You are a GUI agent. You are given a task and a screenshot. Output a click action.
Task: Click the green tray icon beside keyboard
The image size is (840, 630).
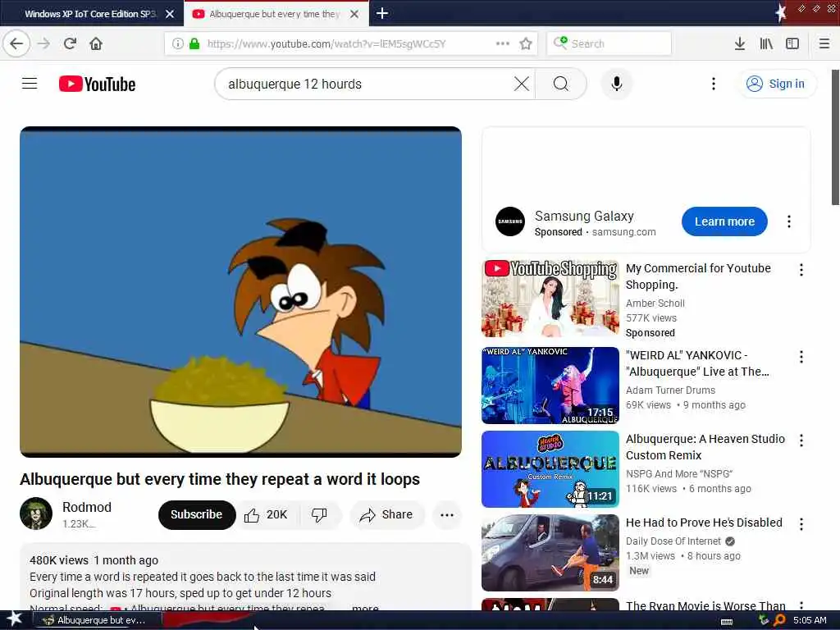[764, 620]
